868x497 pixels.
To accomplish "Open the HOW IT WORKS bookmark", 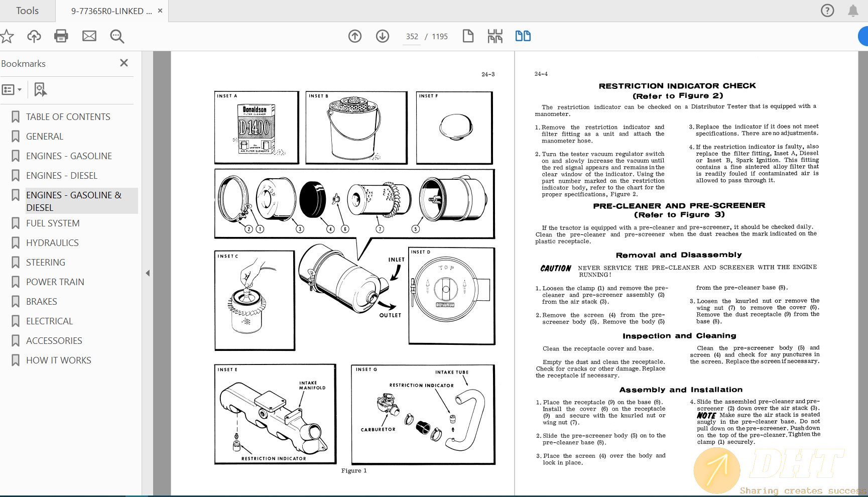I will [58, 360].
